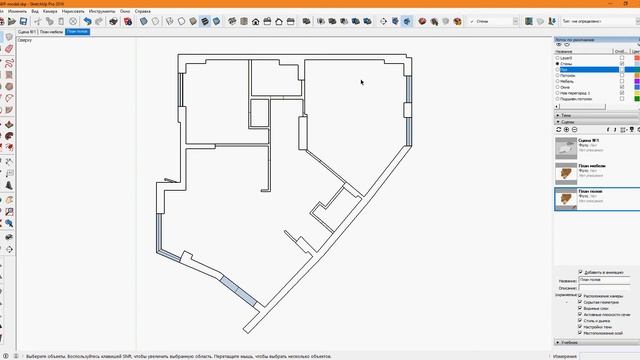Toggle the Скрытая геометрия checkbox
The height and width of the screenshot is (360, 640).
pos(580,302)
